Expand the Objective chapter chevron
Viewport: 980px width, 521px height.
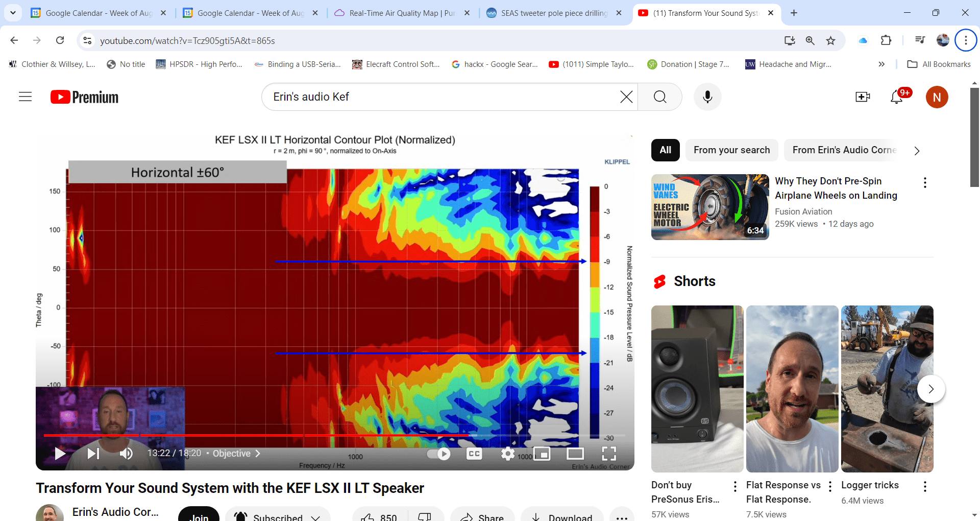[x=258, y=454]
